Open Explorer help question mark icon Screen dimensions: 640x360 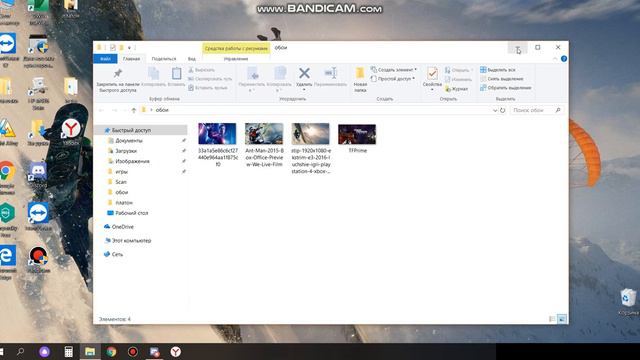click(x=564, y=59)
